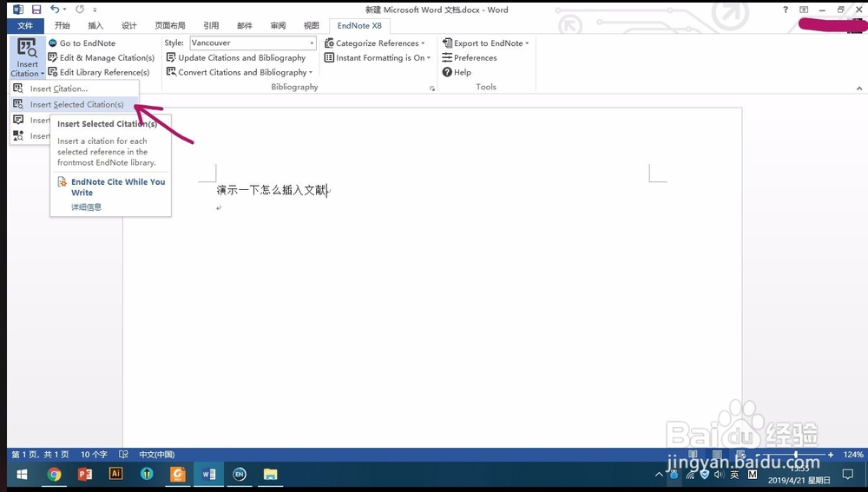Open Windows Start menu
Image resolution: width=868 pixels, height=492 pixels.
pyautogui.click(x=23, y=475)
